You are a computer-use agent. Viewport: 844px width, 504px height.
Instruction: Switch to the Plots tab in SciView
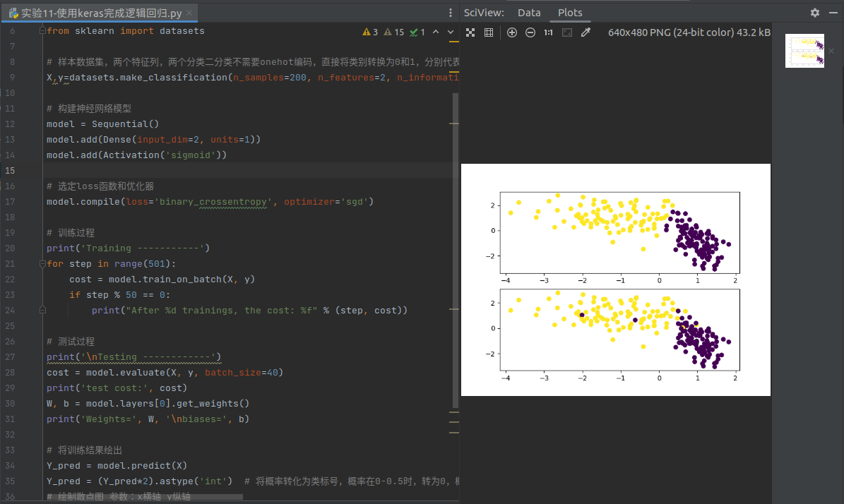point(570,13)
